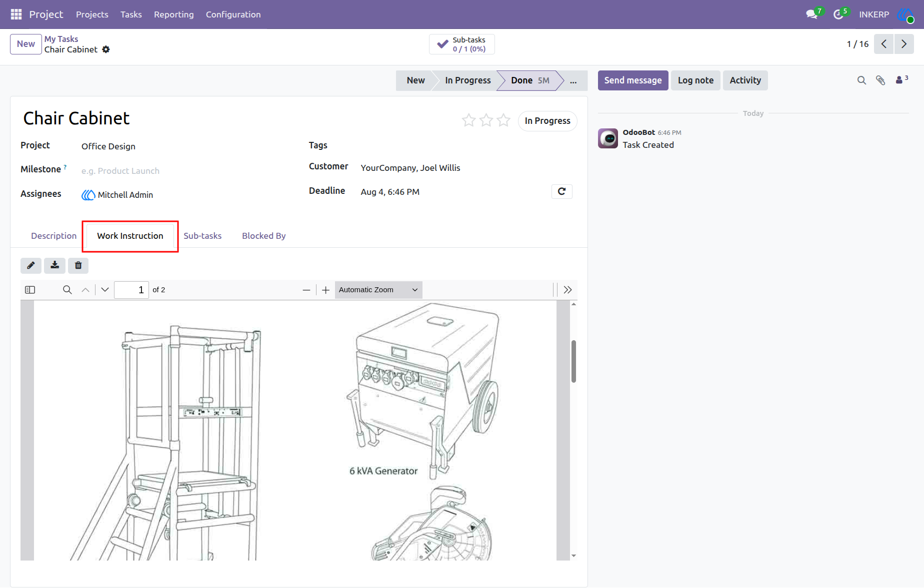This screenshot has height=588, width=924.
Task: Go to next PDF page
Action: click(105, 290)
